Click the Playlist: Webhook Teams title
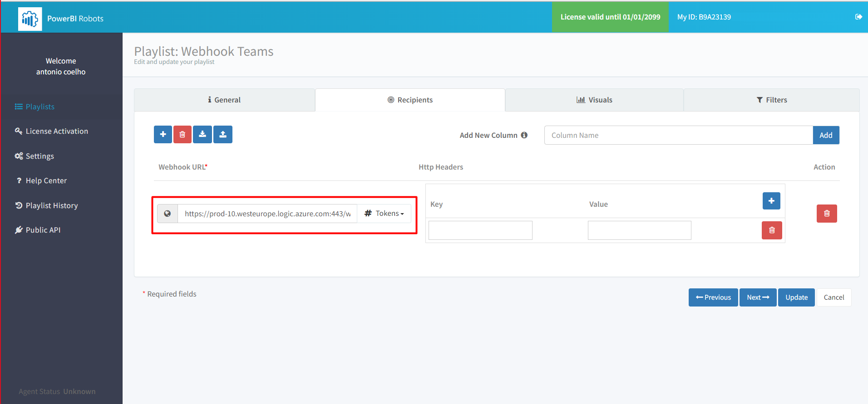Image resolution: width=868 pixels, height=404 pixels. [x=204, y=51]
